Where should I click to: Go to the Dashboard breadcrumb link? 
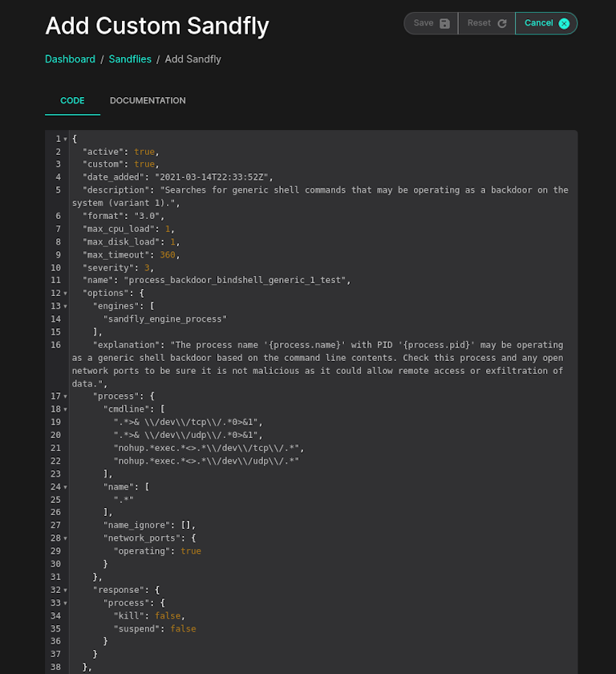(70, 59)
